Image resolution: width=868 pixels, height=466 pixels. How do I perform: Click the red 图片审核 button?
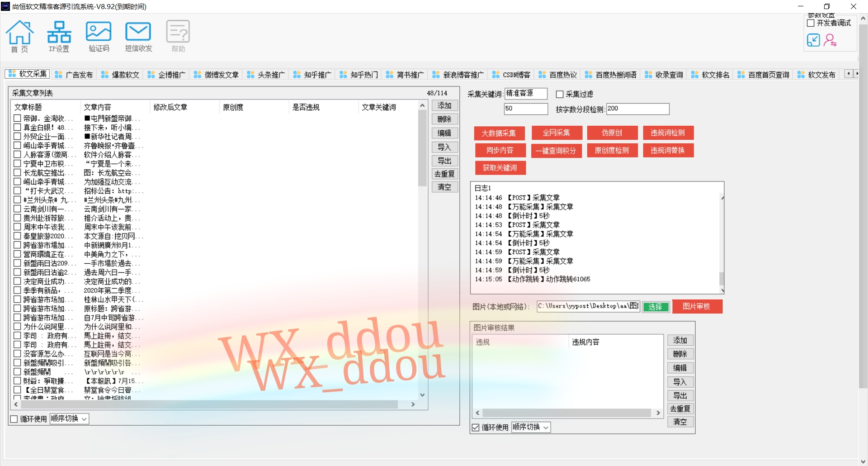tap(697, 306)
